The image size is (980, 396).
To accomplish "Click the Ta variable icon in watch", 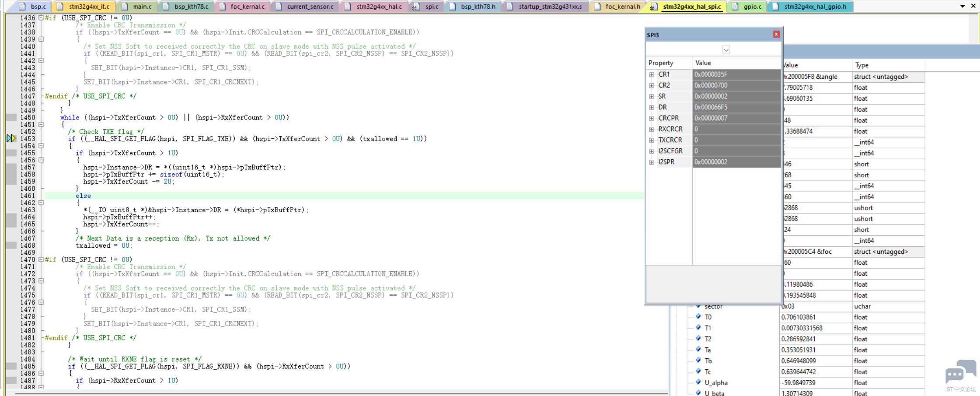I will pos(698,349).
